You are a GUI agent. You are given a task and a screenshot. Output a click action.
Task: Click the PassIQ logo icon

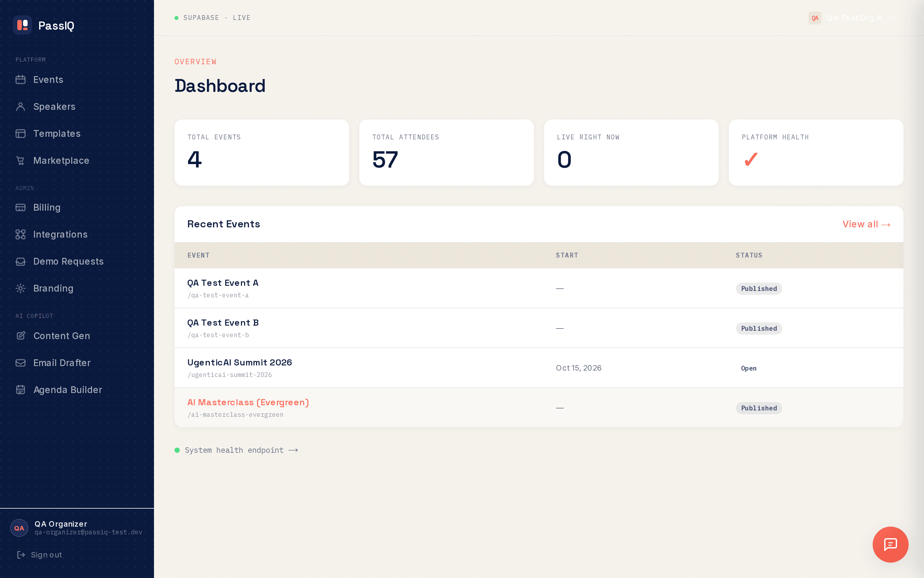click(22, 25)
